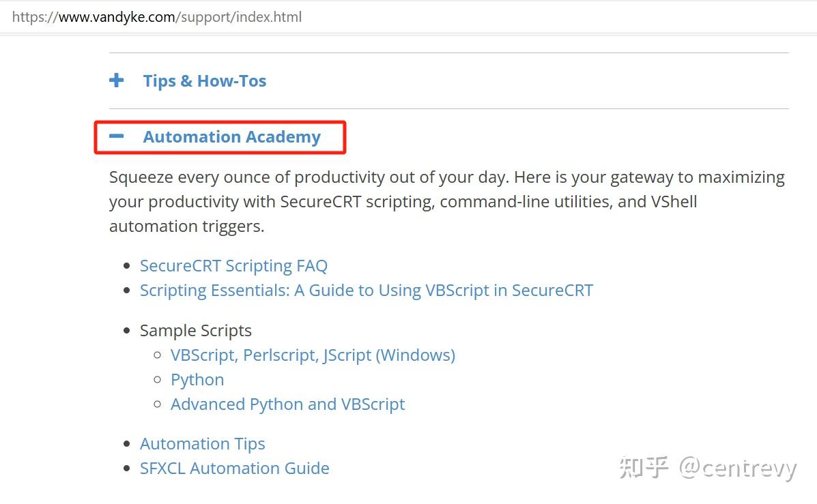The image size is (817, 504).
Task: Click the support/index.html path in URL
Action: pos(241,17)
